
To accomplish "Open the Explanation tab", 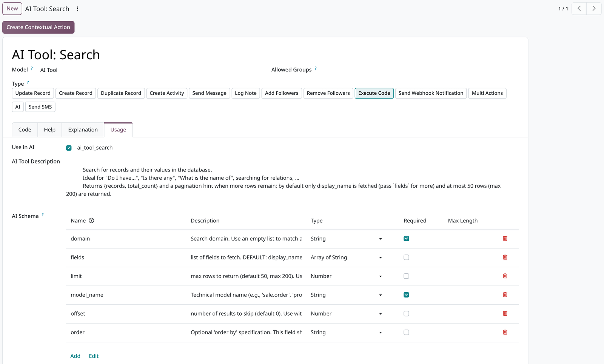I will [x=83, y=130].
